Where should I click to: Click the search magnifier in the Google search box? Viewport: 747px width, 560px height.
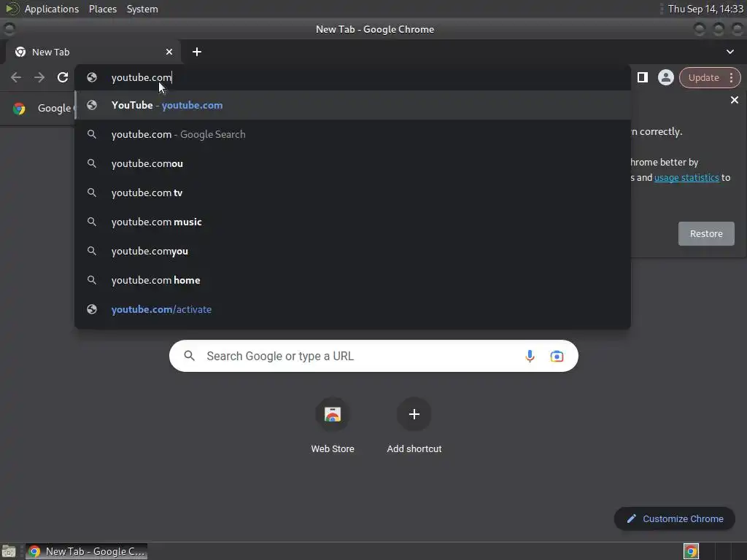189,356
